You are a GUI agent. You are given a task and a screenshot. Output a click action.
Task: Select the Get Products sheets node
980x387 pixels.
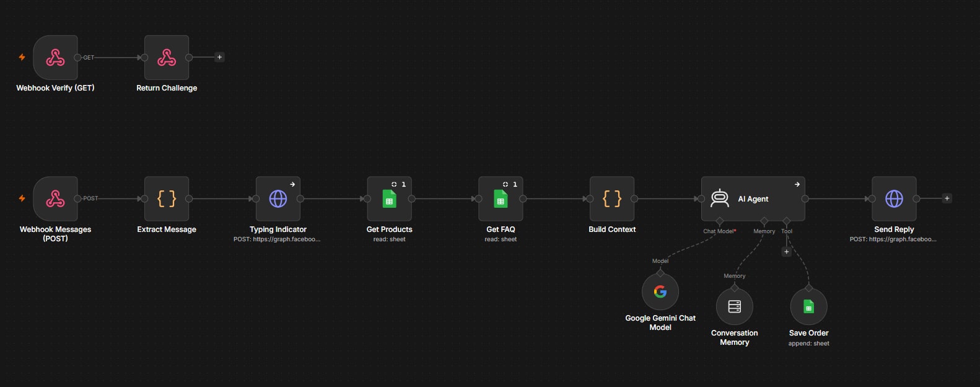click(x=390, y=199)
